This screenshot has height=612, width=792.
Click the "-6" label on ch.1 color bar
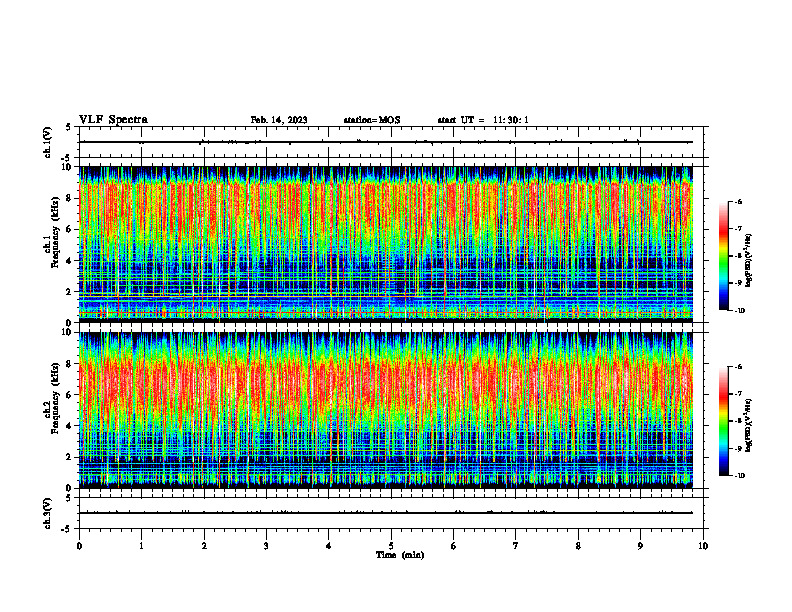point(738,201)
